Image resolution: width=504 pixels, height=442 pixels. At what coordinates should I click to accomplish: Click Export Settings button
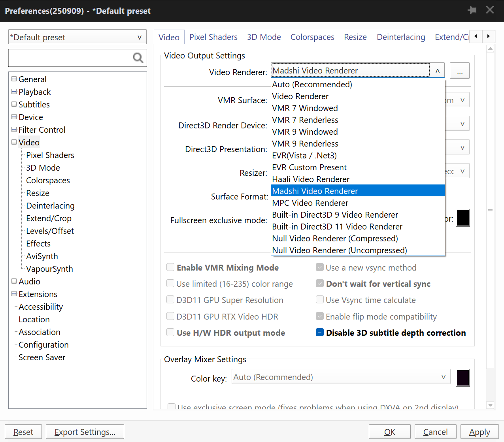[85, 432]
